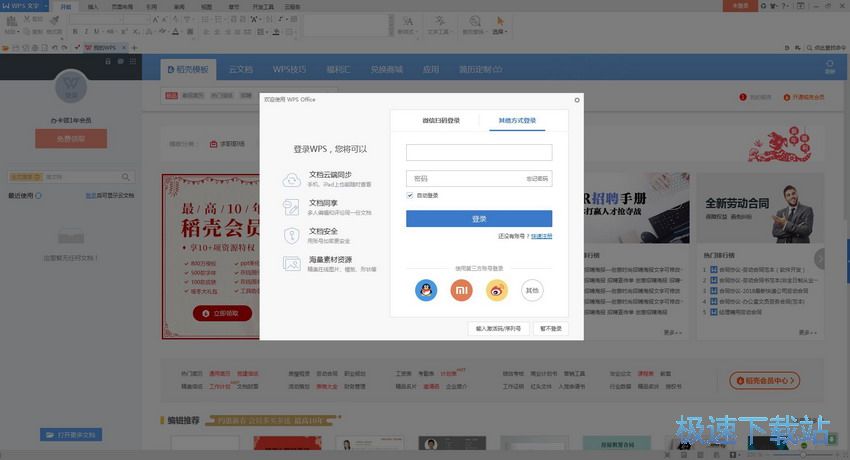The image size is (850, 460).
Task: Click the Format Painter brush icon
Action: coord(54,21)
